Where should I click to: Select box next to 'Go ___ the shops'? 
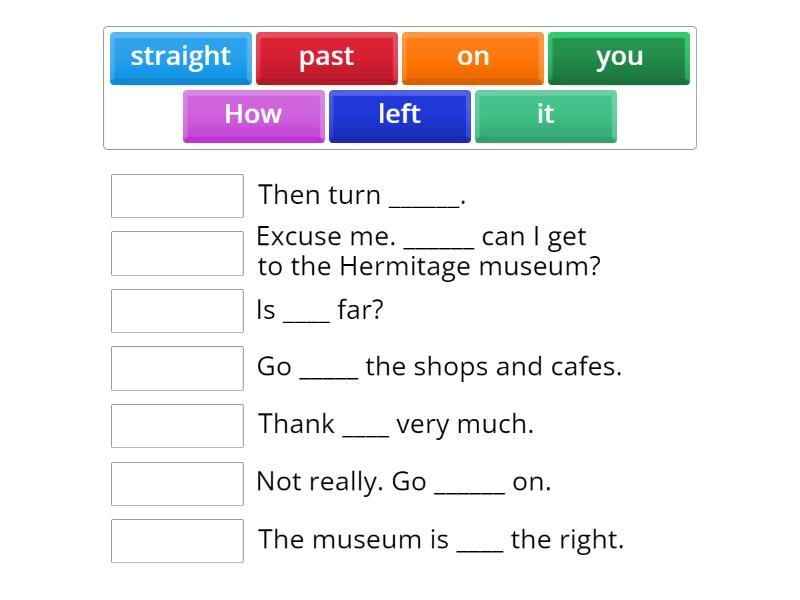click(177, 368)
